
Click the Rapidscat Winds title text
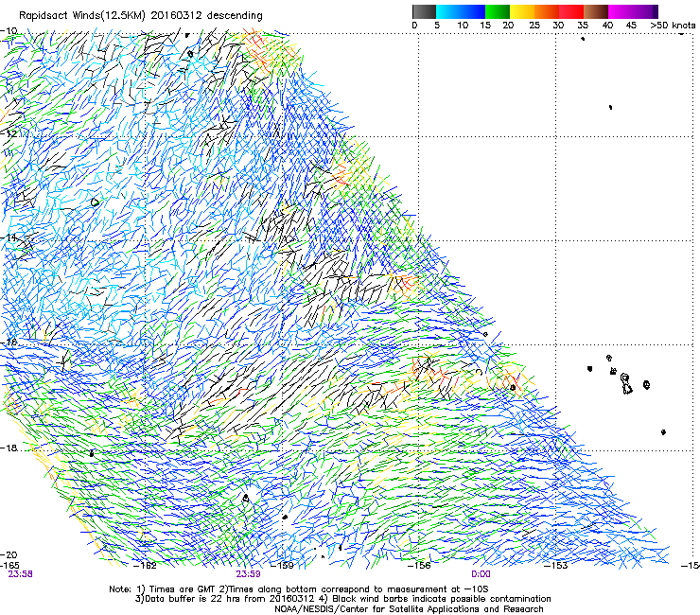[141, 16]
